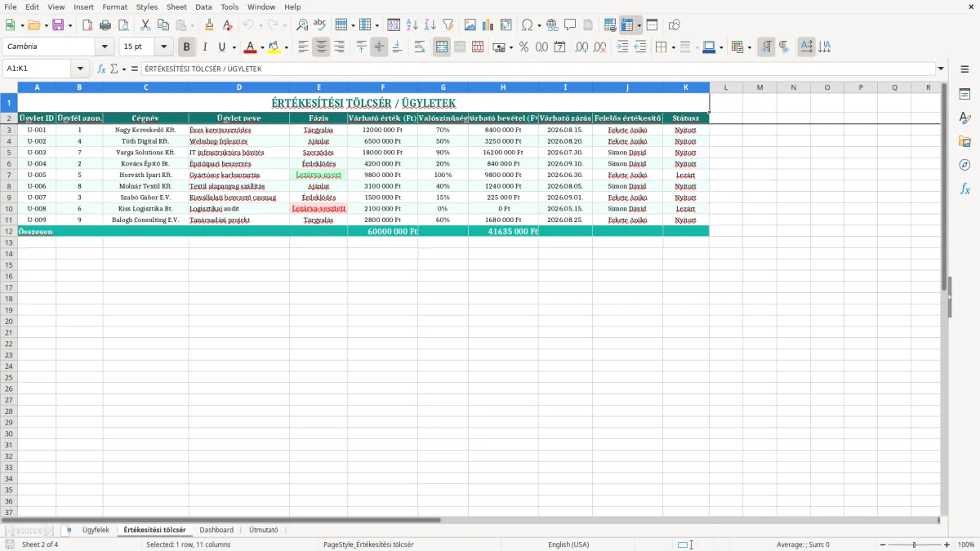Click the Export as PDF icon

tap(87, 25)
